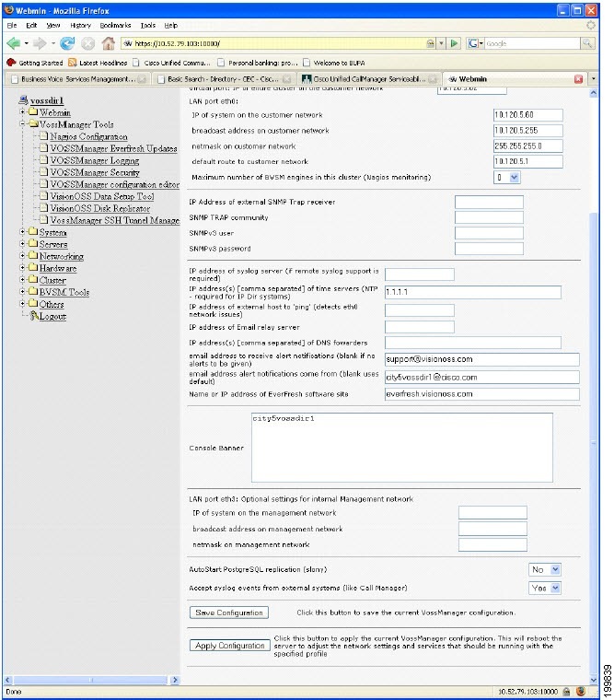
Task: Expand the Servers folder
Action: [22, 244]
